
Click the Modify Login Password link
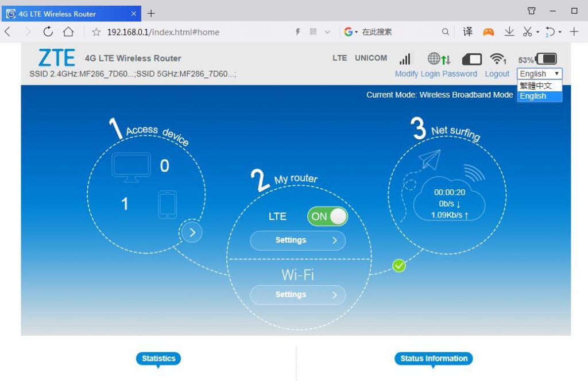coord(436,73)
